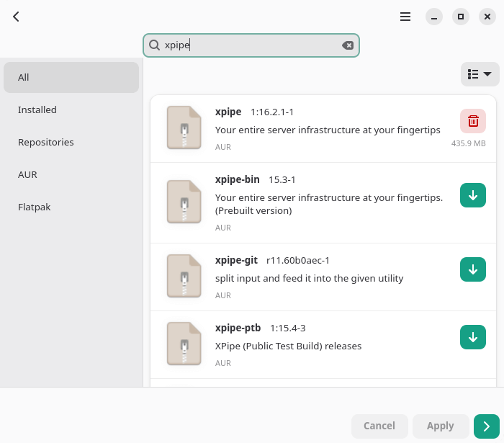Screen dimensions: 504x443
Task: Select the Installed category
Action: [x=71, y=110]
